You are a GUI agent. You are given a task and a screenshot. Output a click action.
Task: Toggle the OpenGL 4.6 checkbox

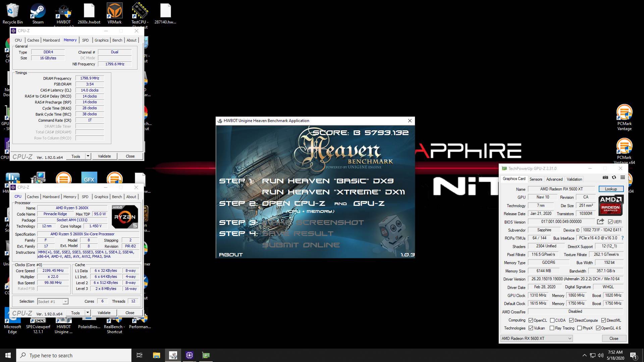click(598, 328)
